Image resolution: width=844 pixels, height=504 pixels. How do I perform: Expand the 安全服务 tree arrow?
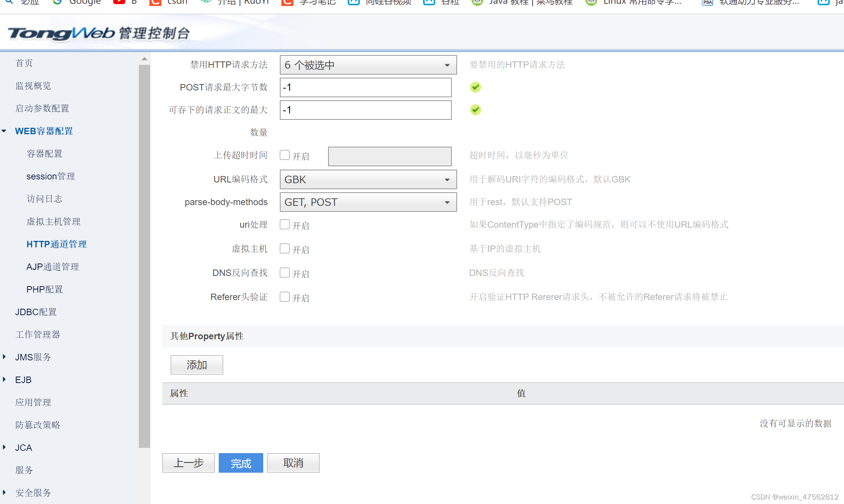point(4,492)
